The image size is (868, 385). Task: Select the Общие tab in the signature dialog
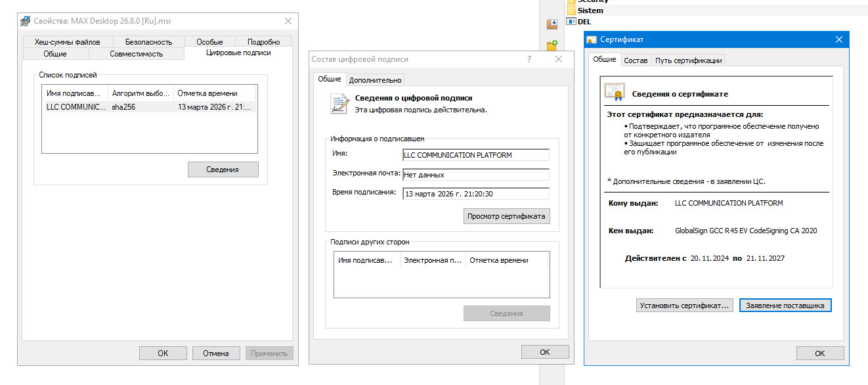click(330, 79)
